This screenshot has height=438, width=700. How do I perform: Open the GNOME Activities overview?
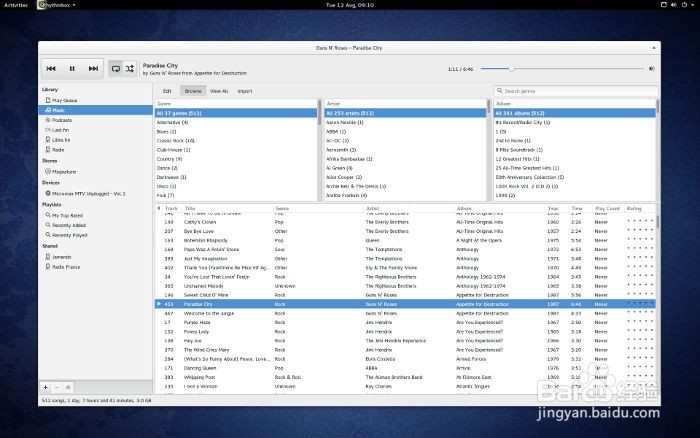pyautogui.click(x=16, y=5)
